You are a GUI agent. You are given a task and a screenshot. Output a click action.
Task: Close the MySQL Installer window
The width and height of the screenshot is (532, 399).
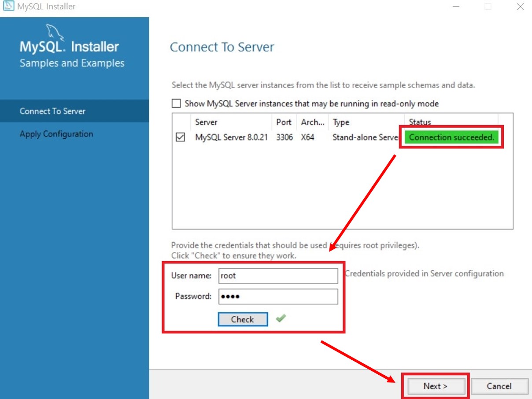520,7
